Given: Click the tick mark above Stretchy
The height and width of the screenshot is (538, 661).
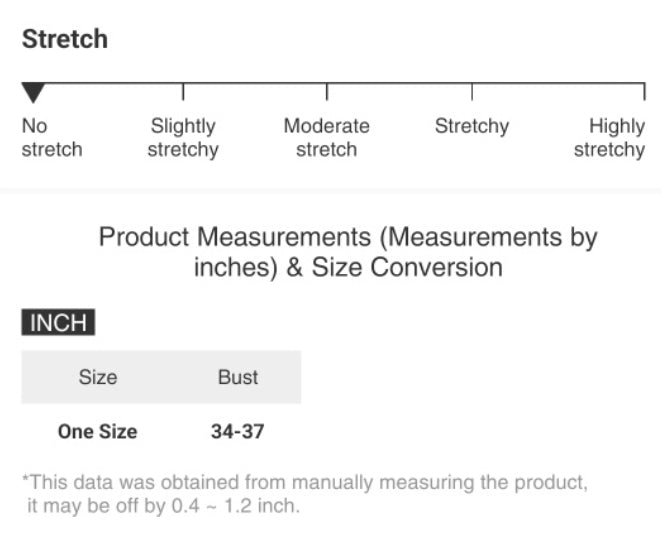Looking at the screenshot, I should point(472,92).
